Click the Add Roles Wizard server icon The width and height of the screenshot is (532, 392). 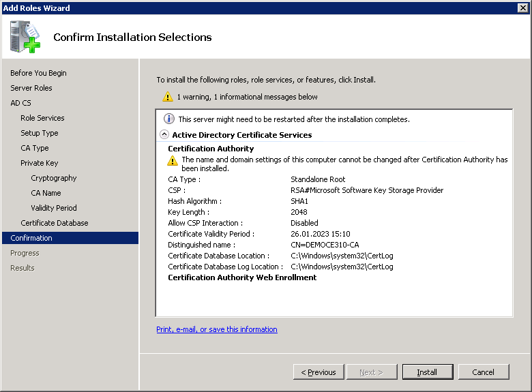point(25,37)
